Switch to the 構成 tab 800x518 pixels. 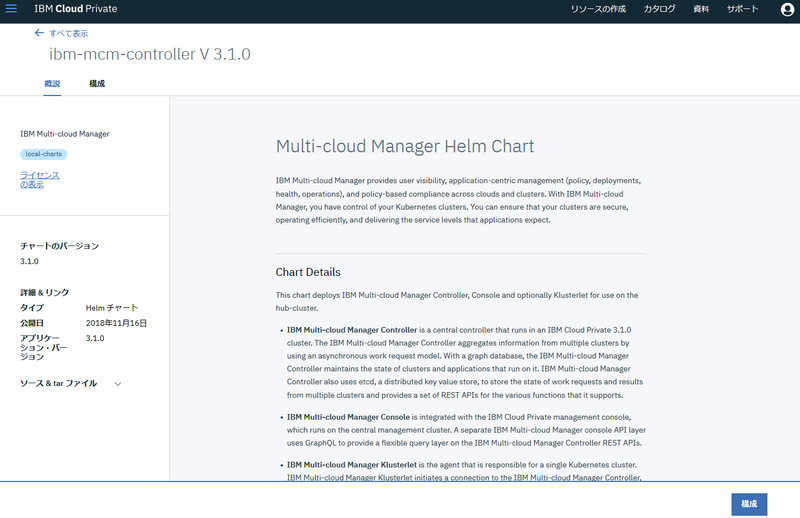coord(97,84)
